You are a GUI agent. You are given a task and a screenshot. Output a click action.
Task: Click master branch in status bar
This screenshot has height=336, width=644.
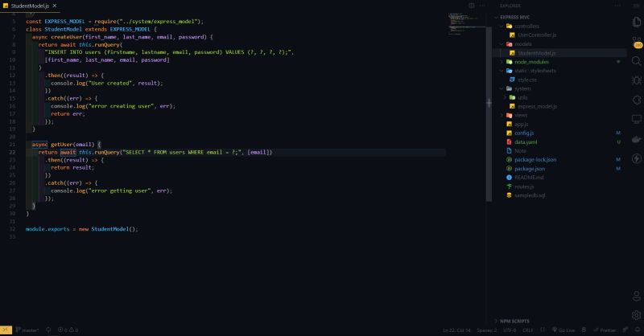(x=27, y=330)
